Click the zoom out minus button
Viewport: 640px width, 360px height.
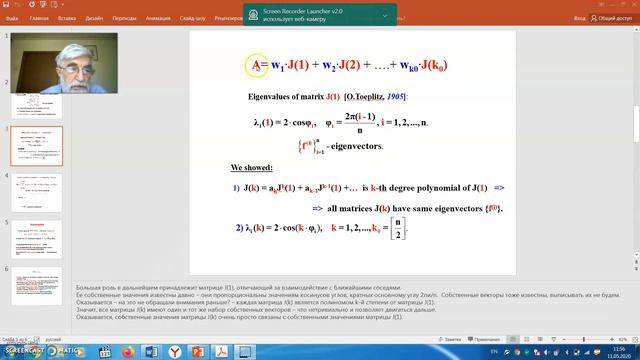pos(564,340)
